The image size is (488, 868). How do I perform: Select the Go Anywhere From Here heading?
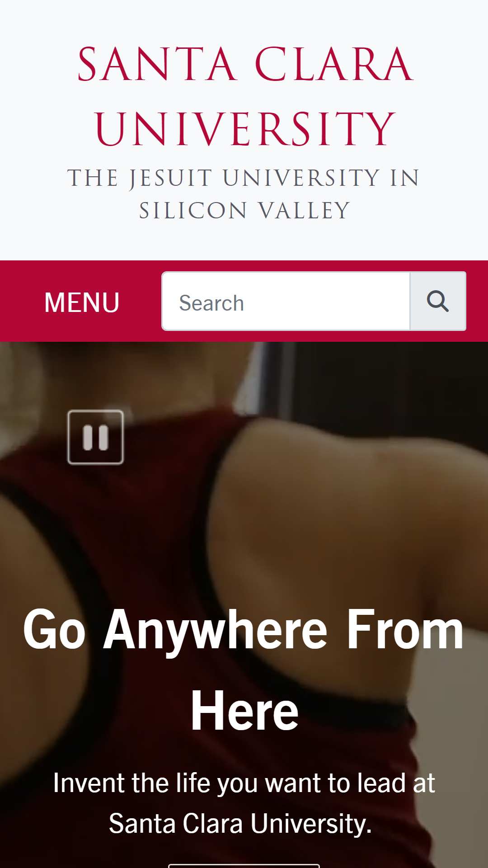(244, 670)
